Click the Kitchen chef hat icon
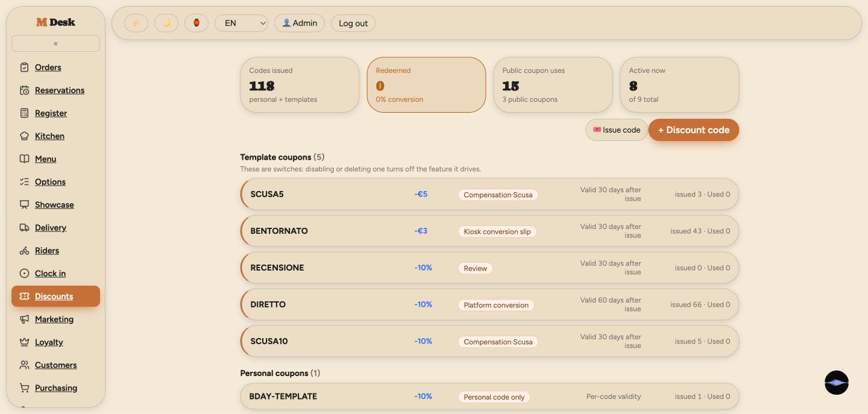This screenshot has width=868, height=414. pos(24,136)
